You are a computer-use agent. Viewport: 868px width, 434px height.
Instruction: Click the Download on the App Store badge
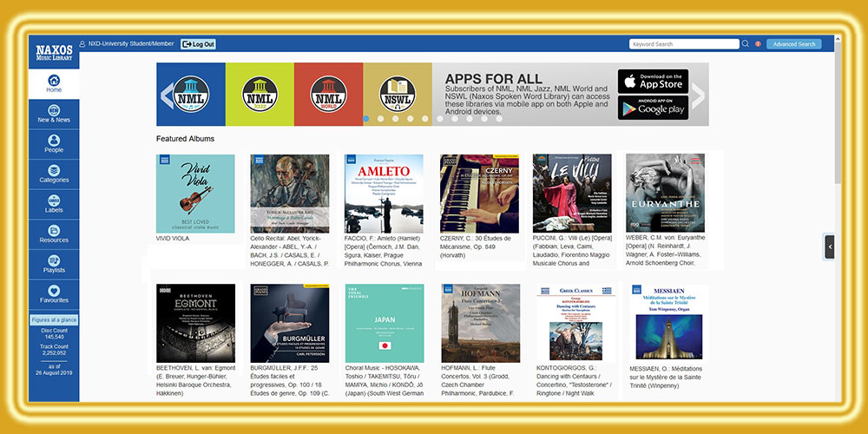(x=653, y=81)
